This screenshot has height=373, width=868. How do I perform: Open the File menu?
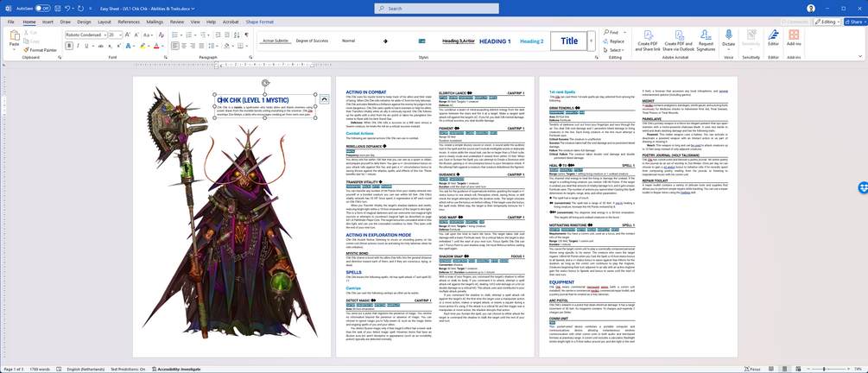coord(11,22)
